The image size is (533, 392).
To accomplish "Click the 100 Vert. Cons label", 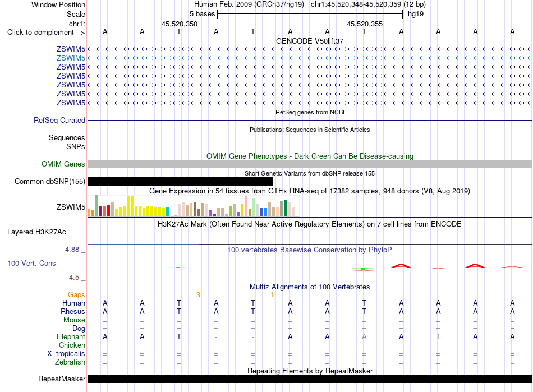I will [x=31, y=263].
